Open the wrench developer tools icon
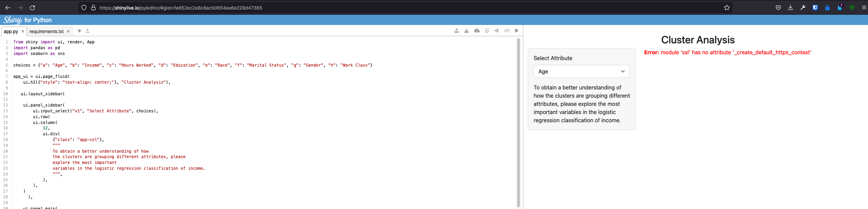This screenshot has width=868, height=209. pyautogui.click(x=803, y=8)
